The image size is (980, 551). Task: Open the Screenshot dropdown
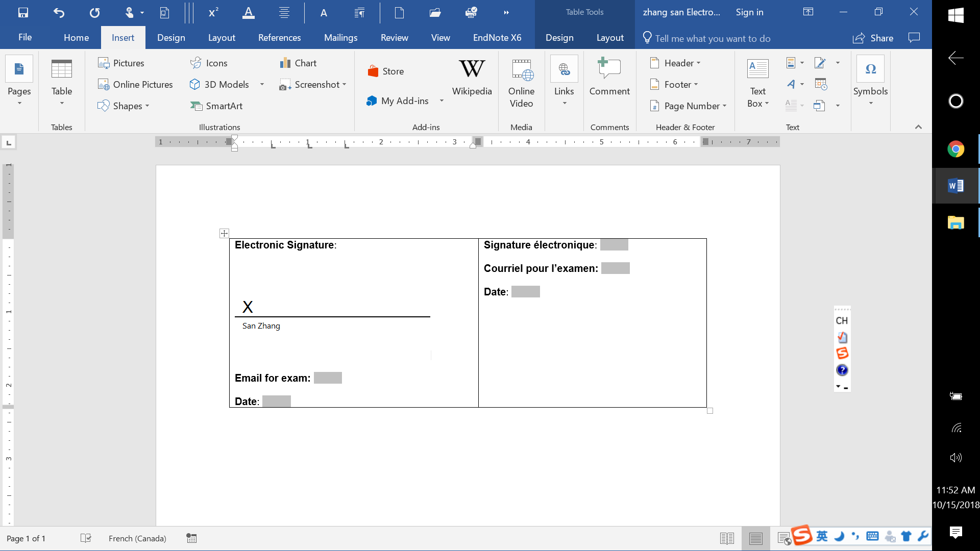[x=313, y=84]
